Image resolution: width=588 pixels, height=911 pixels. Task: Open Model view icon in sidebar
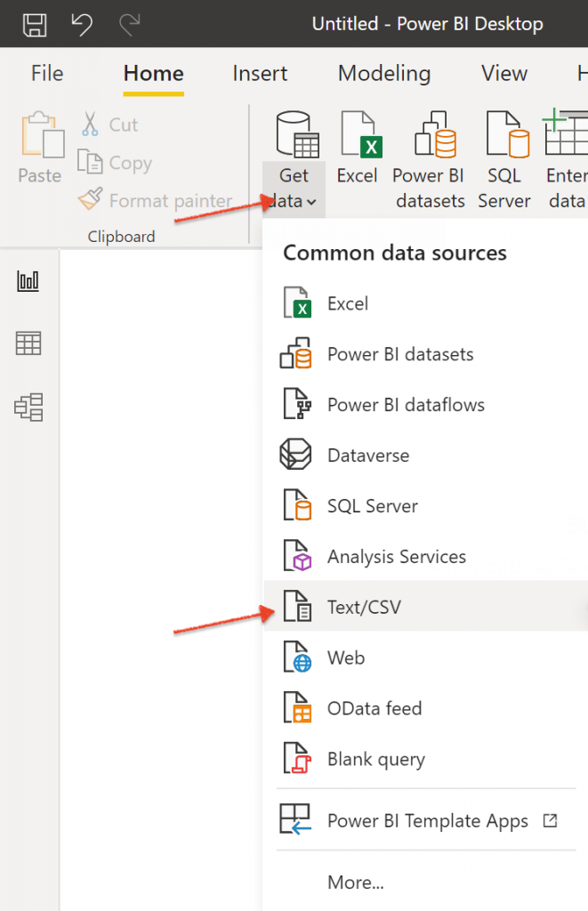pos(28,407)
